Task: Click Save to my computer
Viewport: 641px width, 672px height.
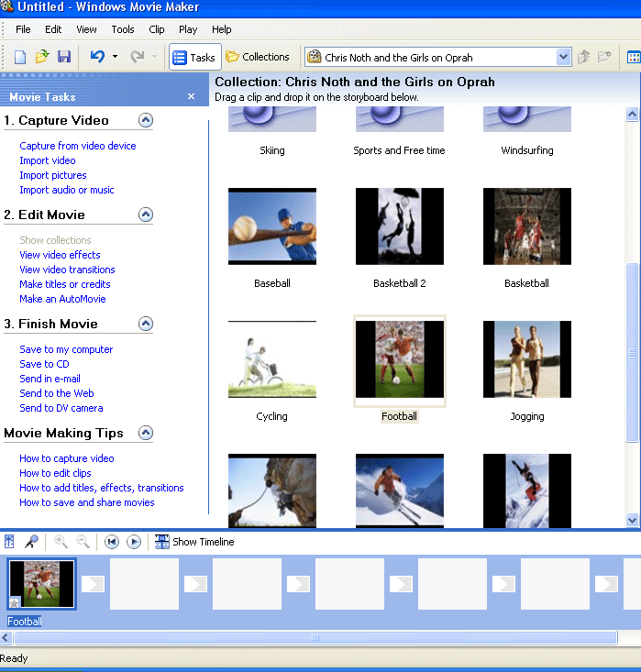Action: coord(66,349)
